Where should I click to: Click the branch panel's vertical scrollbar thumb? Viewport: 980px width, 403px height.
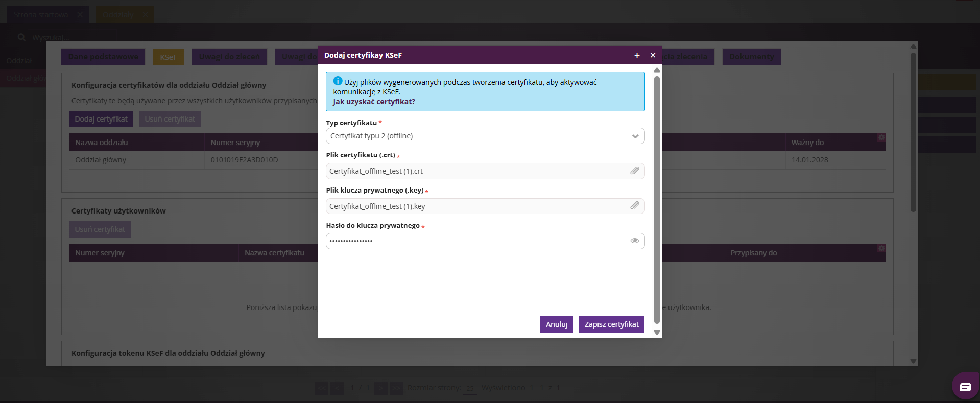coord(913,132)
